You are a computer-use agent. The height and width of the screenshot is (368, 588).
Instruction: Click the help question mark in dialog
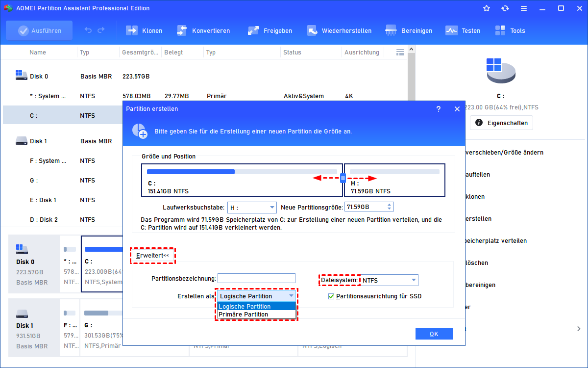(439, 109)
